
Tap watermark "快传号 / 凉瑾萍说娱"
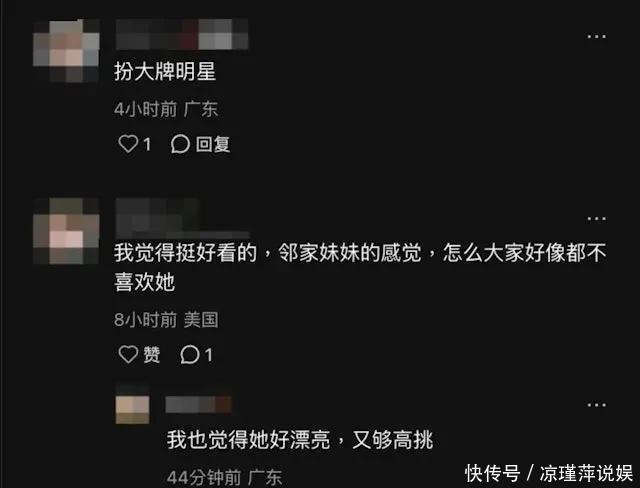(549, 473)
